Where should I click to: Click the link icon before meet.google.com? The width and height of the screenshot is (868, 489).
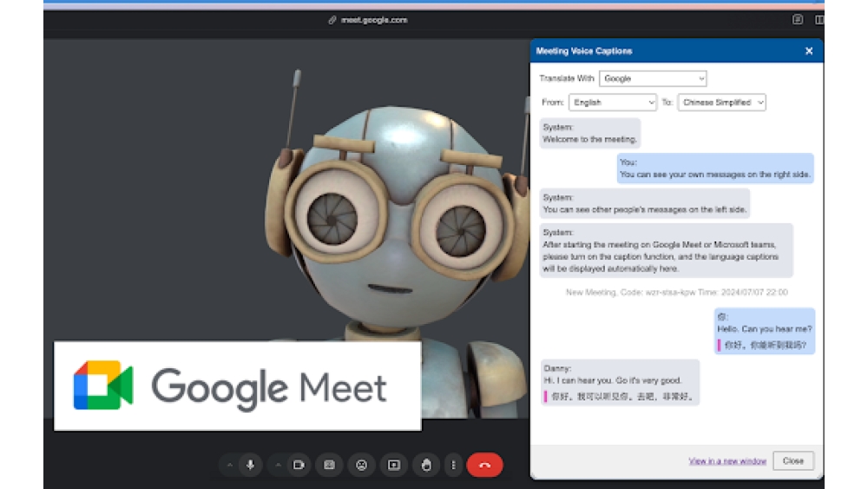pyautogui.click(x=332, y=20)
